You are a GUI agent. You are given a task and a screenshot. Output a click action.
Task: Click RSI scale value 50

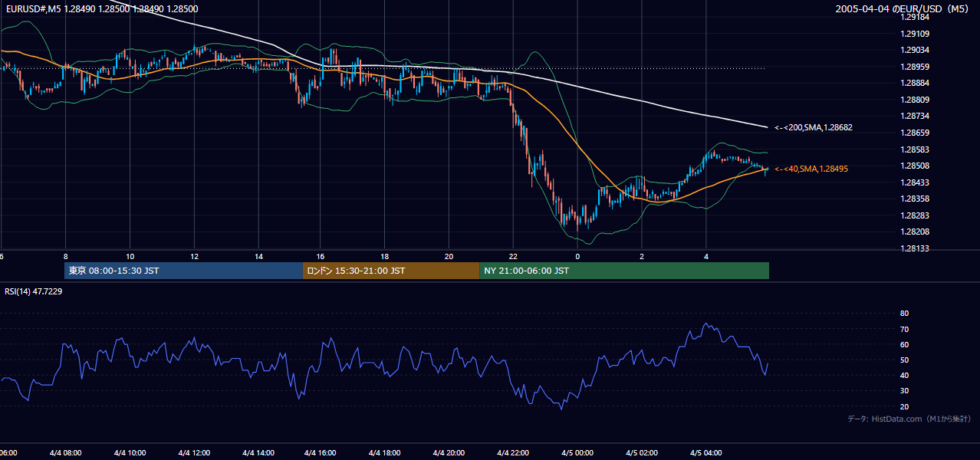(x=905, y=360)
